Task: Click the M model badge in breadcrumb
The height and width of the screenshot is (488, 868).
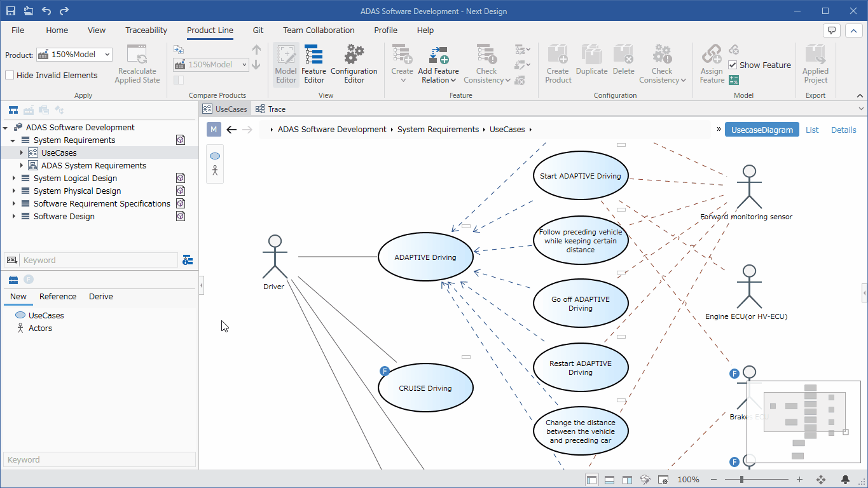Action: 214,130
